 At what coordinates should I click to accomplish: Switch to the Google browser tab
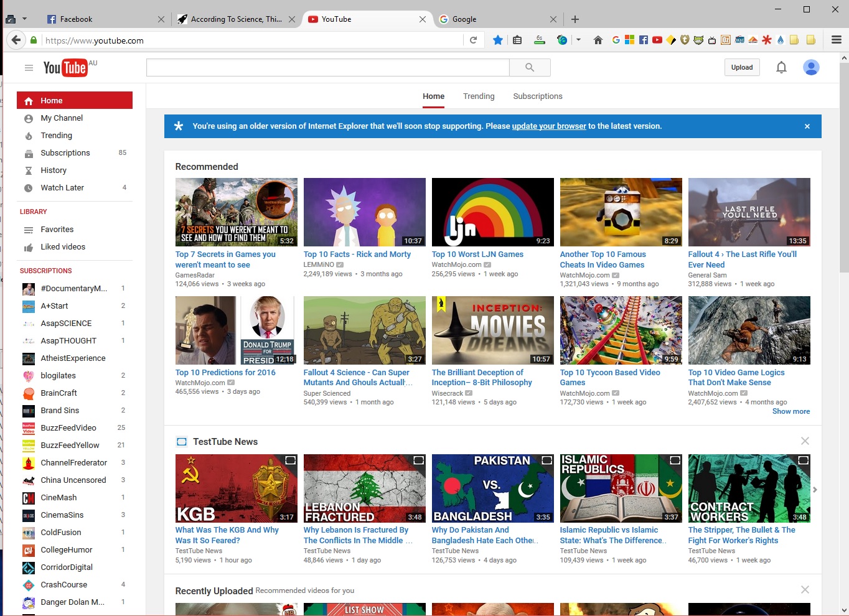tap(497, 19)
